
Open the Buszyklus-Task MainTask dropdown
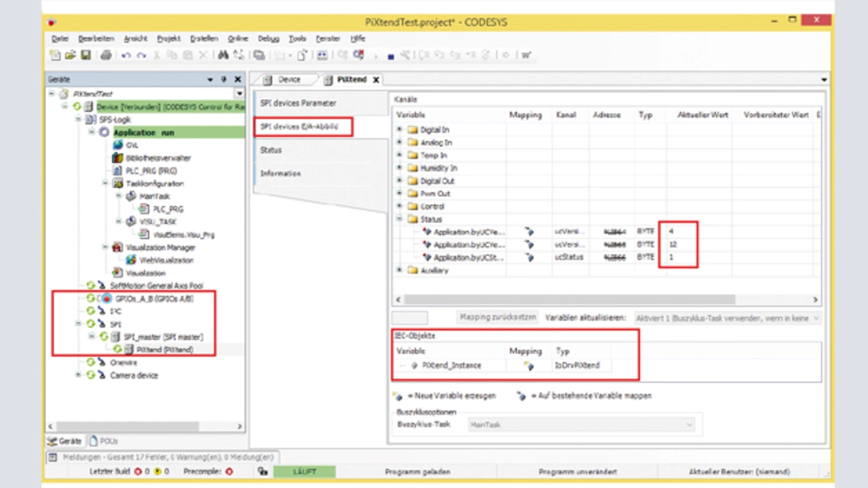690,425
